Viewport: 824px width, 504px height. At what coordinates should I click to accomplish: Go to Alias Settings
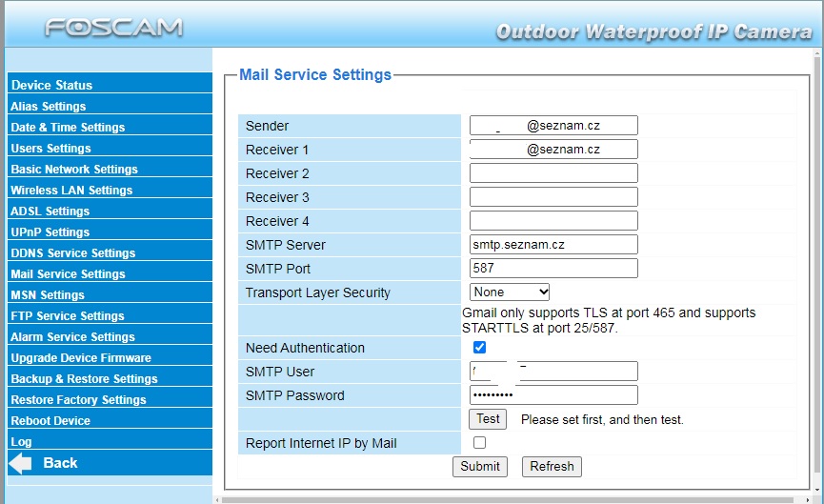pyautogui.click(x=49, y=107)
